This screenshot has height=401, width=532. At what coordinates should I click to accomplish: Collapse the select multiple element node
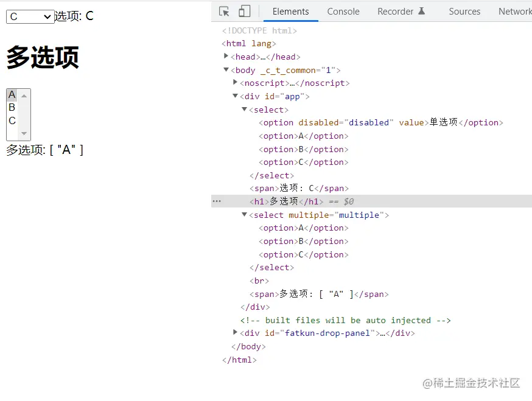(x=244, y=214)
